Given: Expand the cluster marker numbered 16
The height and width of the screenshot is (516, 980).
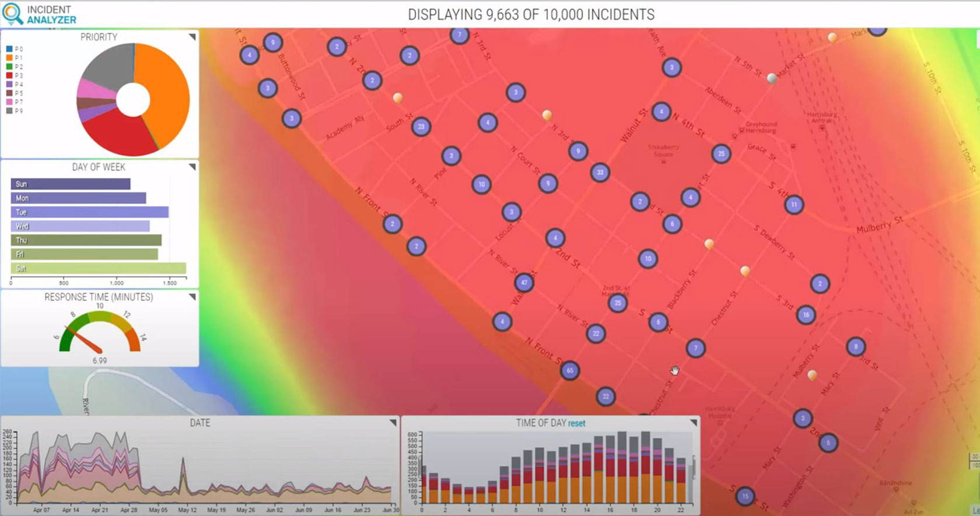Looking at the screenshot, I should tap(806, 315).
